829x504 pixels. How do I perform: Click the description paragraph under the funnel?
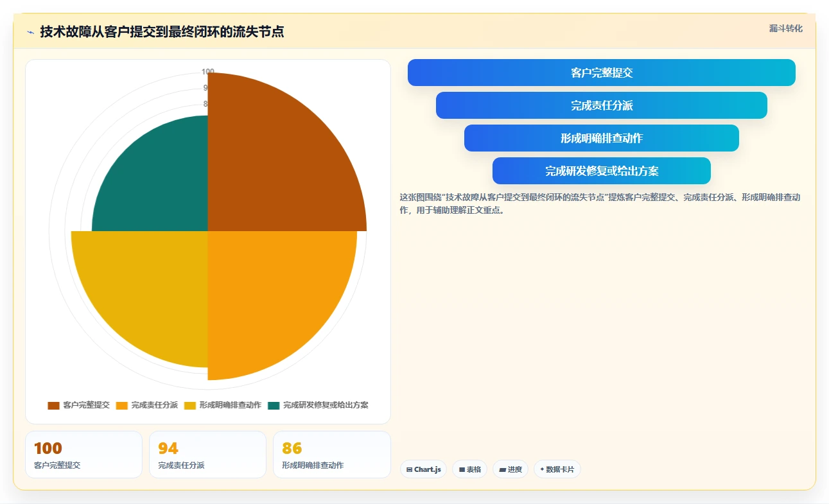(600, 203)
